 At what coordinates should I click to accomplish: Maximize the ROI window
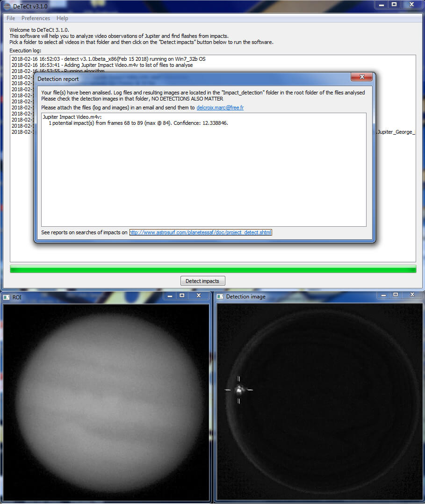182,295
